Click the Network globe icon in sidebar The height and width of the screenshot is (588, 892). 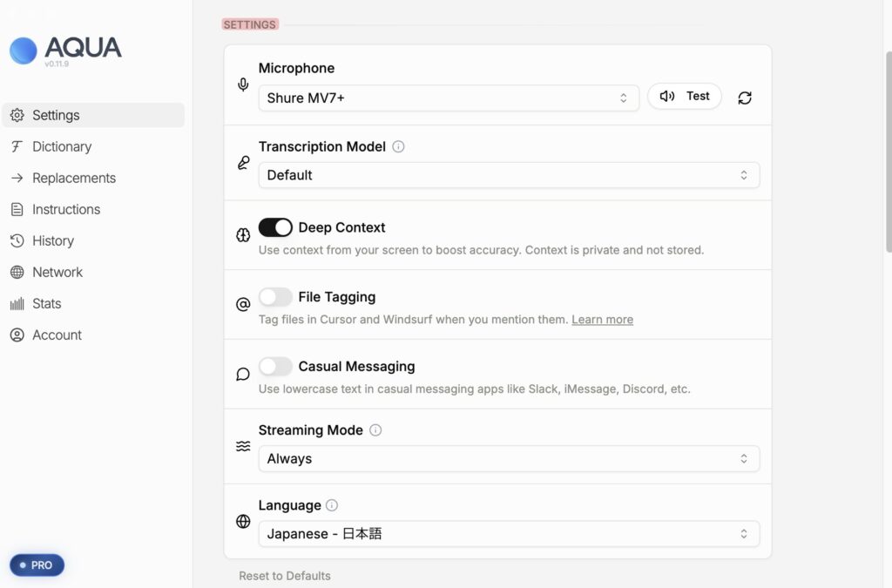coord(17,273)
